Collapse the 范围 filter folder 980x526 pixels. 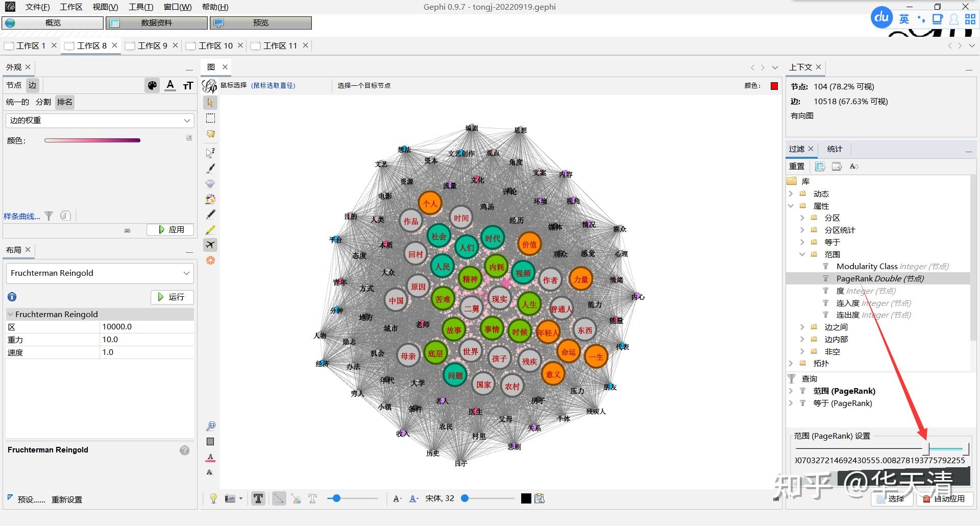802,254
